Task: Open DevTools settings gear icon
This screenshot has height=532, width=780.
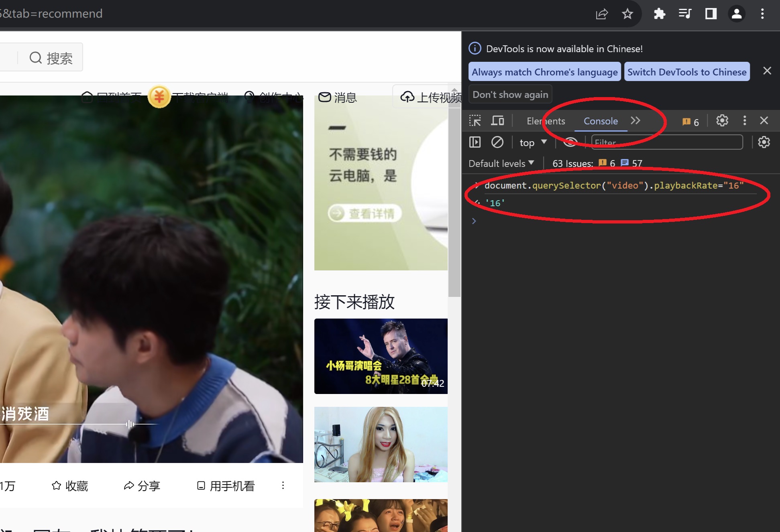Action: (722, 121)
